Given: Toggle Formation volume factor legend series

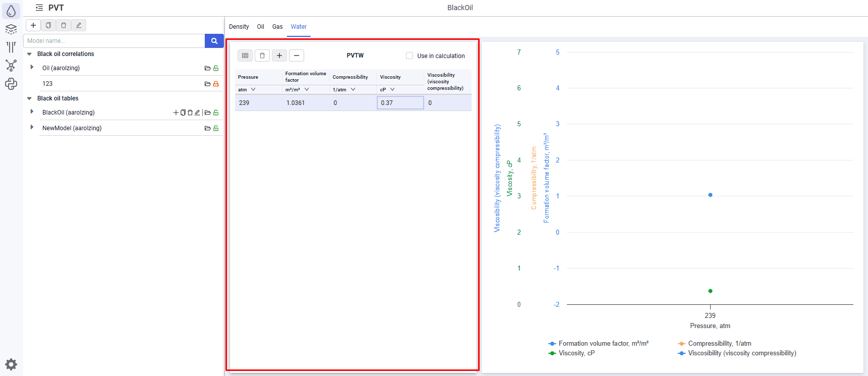Looking at the screenshot, I should click(x=598, y=343).
